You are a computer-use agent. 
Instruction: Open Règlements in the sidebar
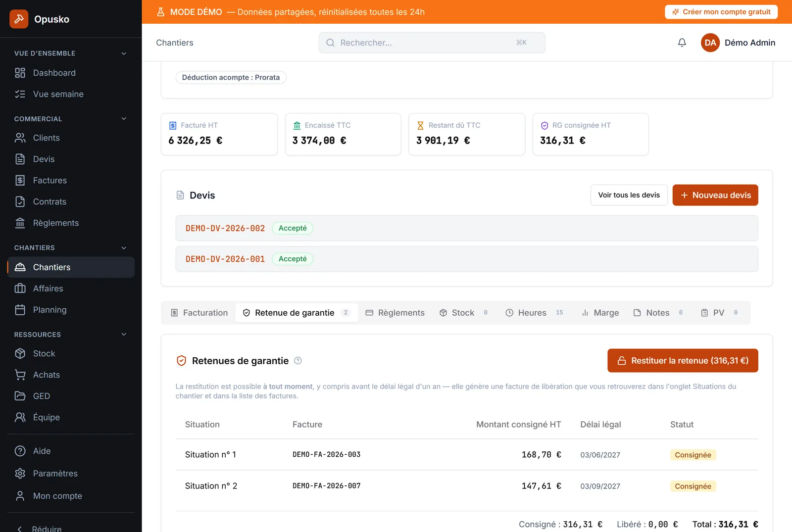tap(71, 223)
